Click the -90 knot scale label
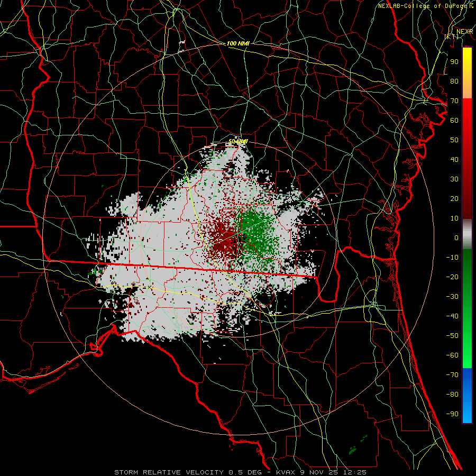 click(x=452, y=414)
